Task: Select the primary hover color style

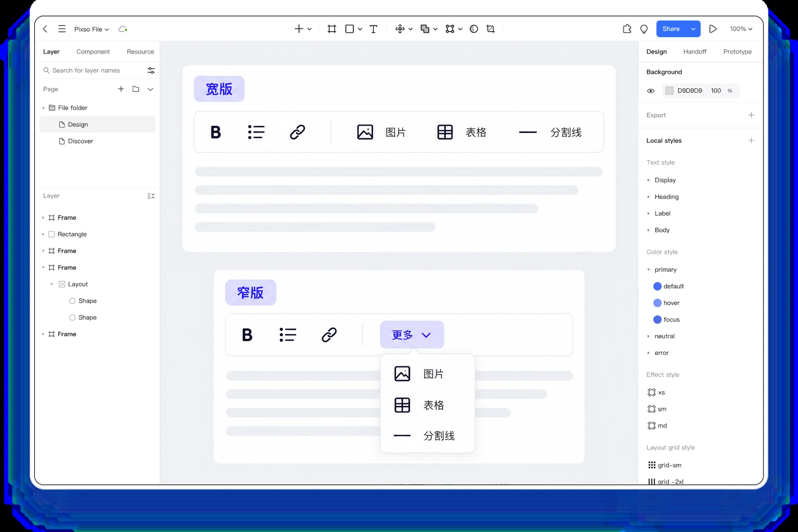Action: click(666, 303)
